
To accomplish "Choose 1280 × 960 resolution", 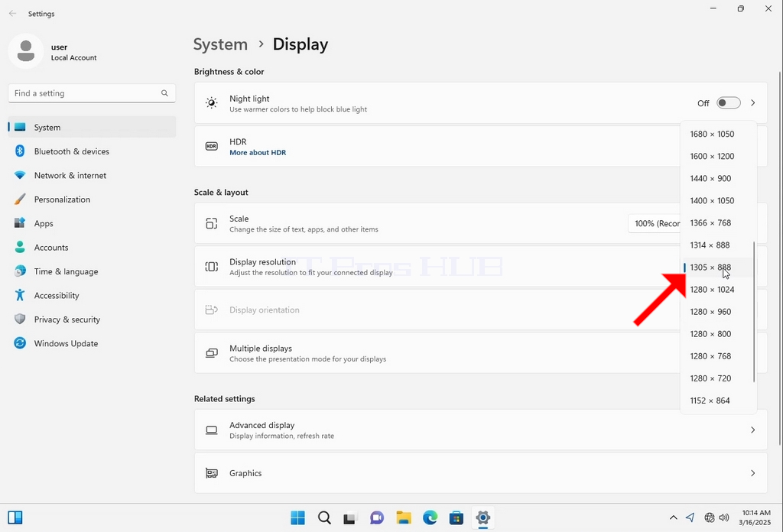I will 719,311.
